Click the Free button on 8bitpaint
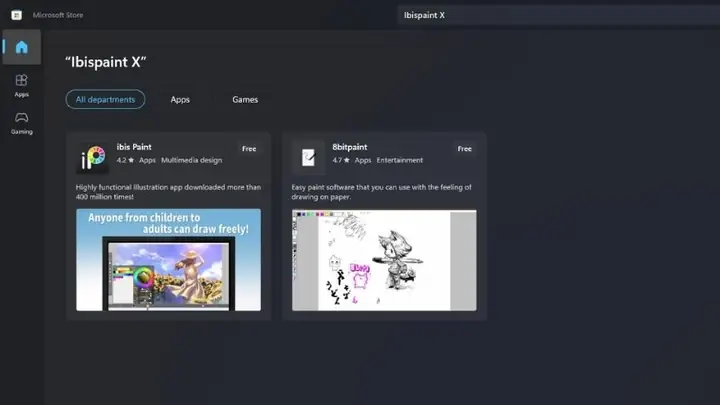 click(464, 149)
